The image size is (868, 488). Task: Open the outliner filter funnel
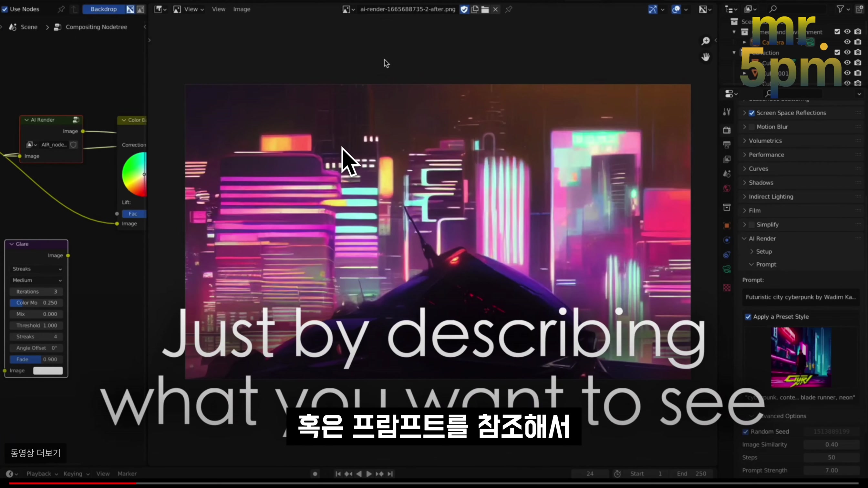pyautogui.click(x=840, y=9)
